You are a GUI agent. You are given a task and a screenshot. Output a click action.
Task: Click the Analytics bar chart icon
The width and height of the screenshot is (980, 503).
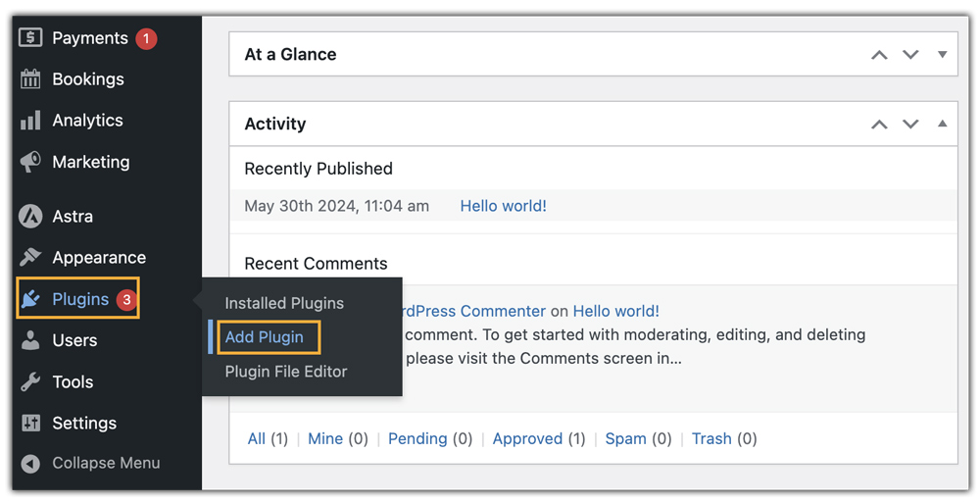pos(30,121)
